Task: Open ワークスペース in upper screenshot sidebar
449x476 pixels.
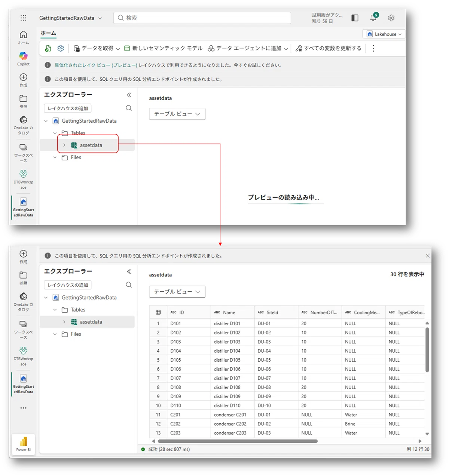Action: click(23, 153)
